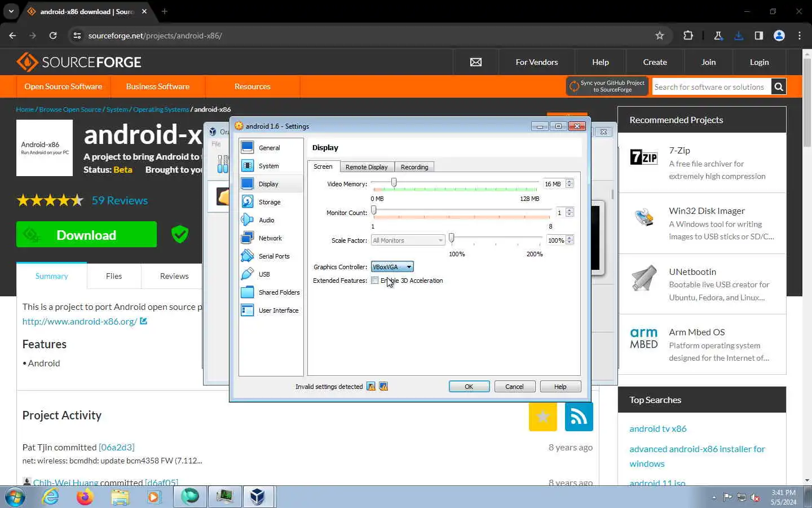Image resolution: width=812 pixels, height=508 pixels.
Task: Click Video Memory spinner arrows
Action: [570, 184]
